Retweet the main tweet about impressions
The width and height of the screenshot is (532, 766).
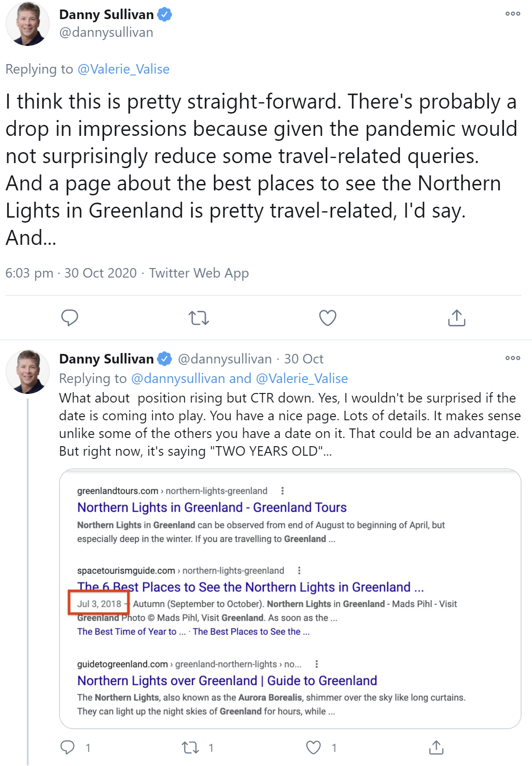click(199, 318)
